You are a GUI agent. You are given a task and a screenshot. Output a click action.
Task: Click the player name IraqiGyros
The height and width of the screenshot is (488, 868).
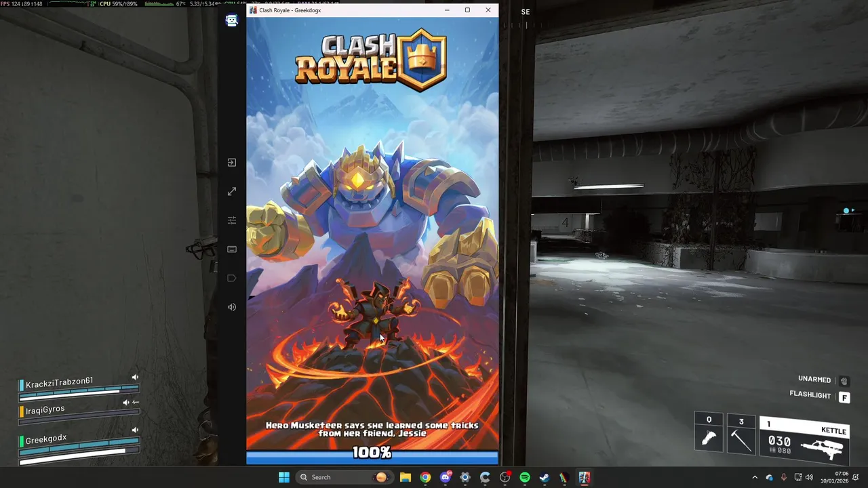45,409
